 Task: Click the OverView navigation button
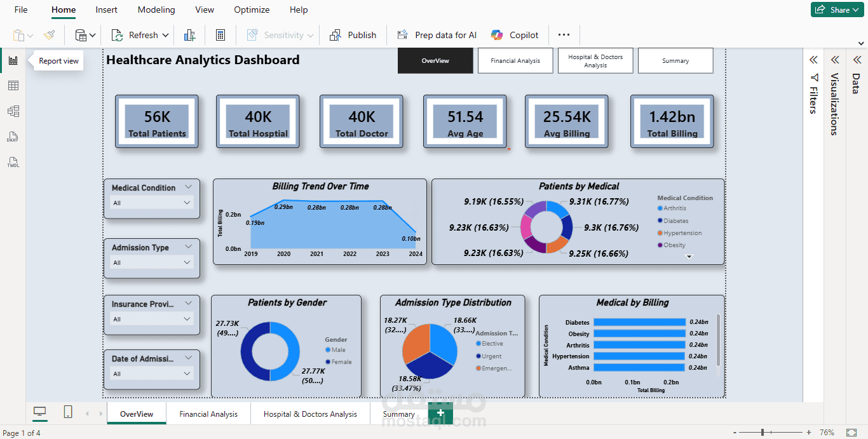click(435, 61)
